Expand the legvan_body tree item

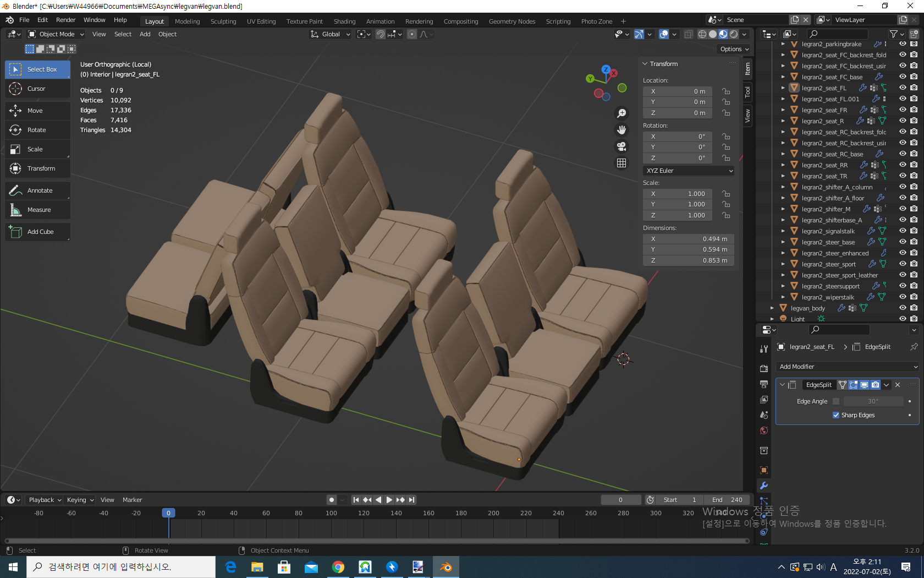coord(772,308)
